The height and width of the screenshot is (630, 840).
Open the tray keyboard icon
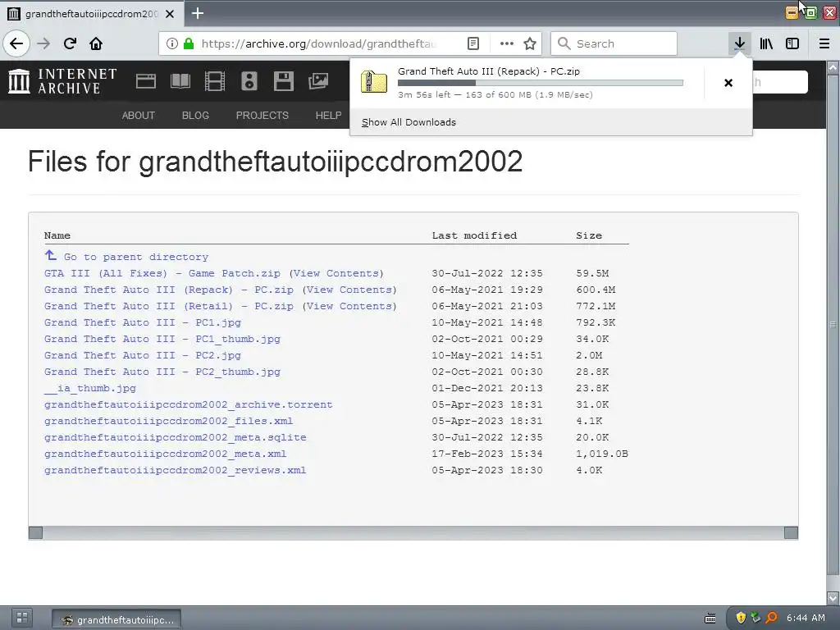point(710,619)
